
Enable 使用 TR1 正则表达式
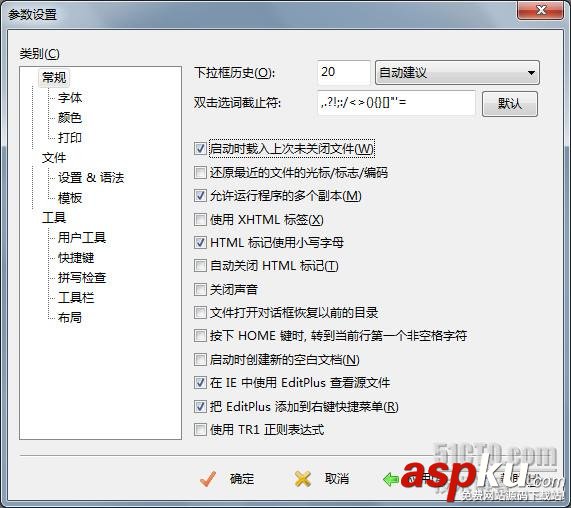200,430
